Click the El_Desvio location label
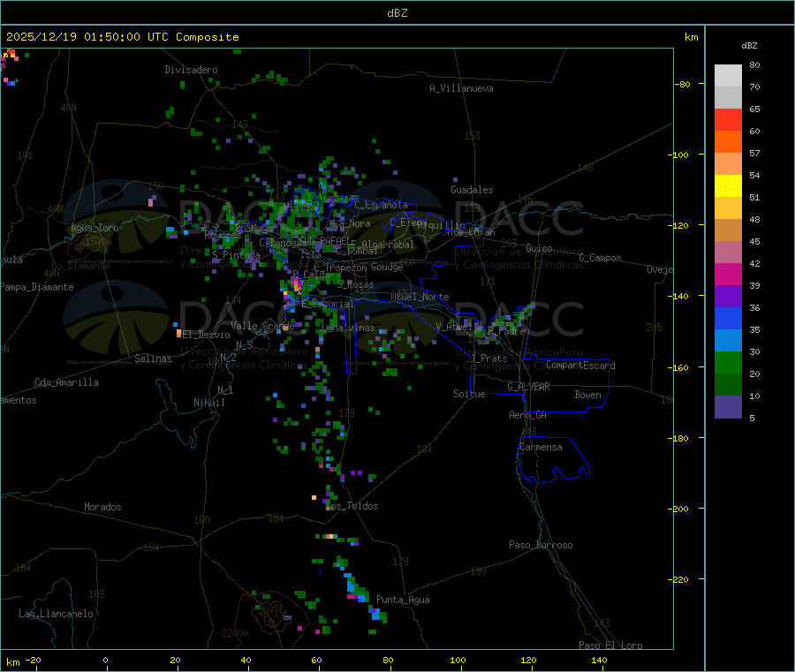 click(206, 335)
